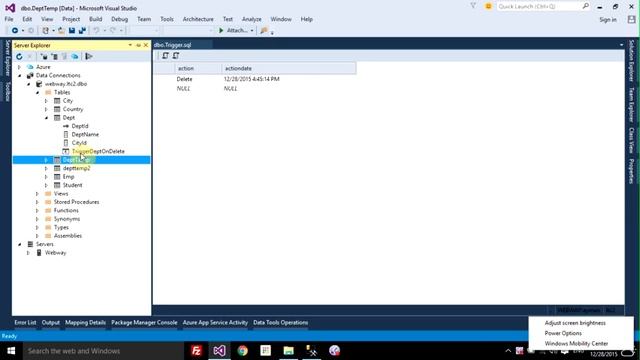Screen dimensions: 640x360
Task: Open the Attach dropdown arrow
Action: click(x=252, y=31)
